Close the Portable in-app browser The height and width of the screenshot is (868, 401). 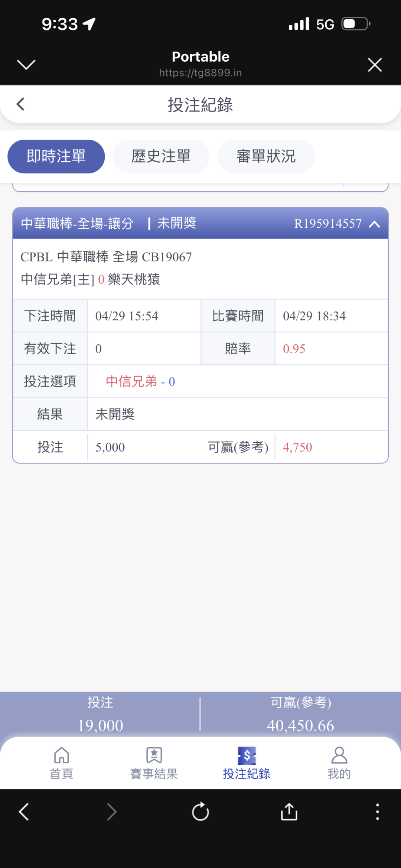click(375, 65)
